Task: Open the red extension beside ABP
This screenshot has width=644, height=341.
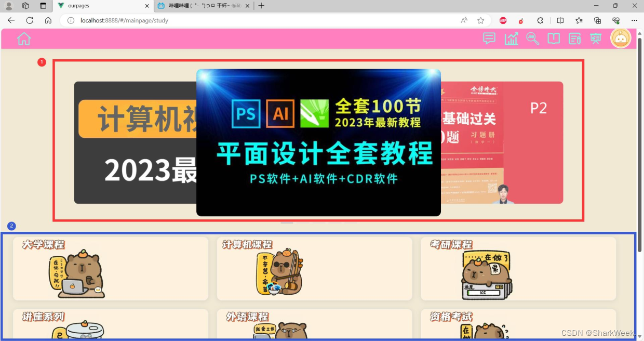Action: tap(521, 20)
